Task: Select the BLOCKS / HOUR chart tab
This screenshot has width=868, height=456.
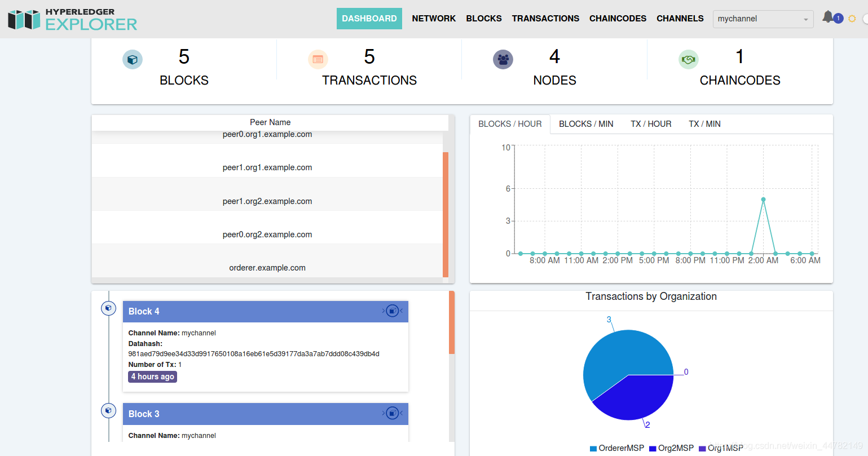Action: tap(510, 124)
